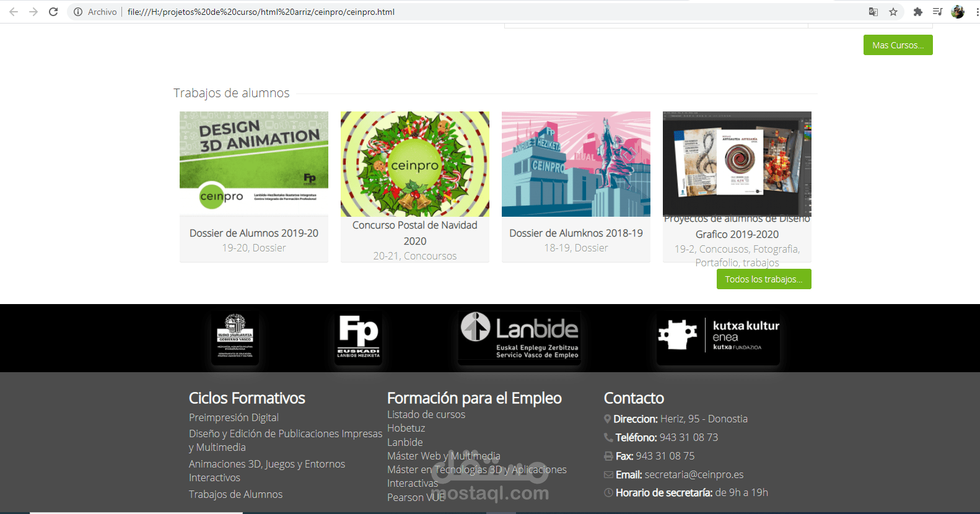Open Diseño y Edición de Publicaciones Impresas link
The image size is (980, 514).
coord(286,440)
